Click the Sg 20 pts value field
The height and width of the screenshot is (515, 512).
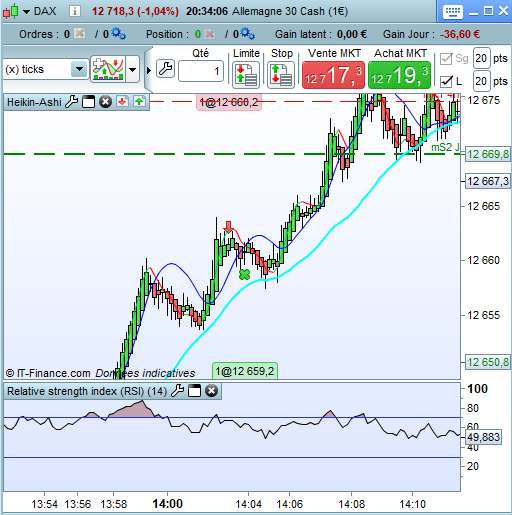coord(481,58)
